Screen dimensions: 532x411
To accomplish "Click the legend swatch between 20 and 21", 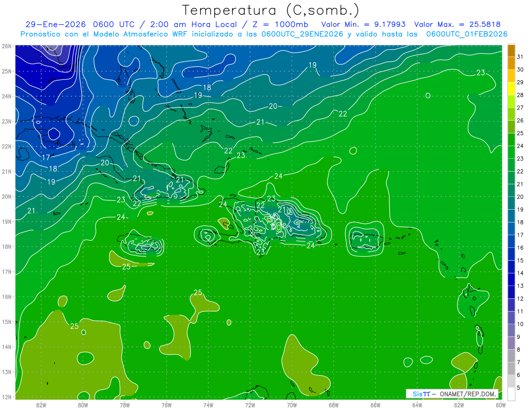I will [511, 191].
